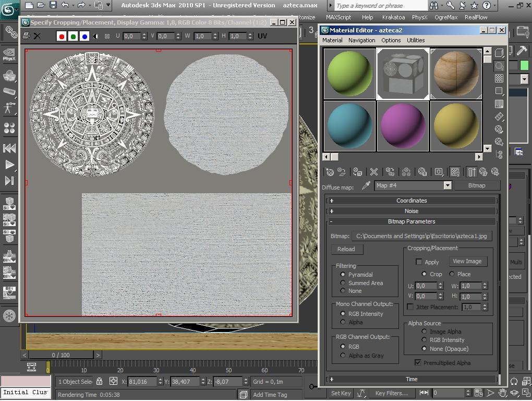Select the wood material sample sphere
This screenshot has height=401, width=532.
click(456, 74)
